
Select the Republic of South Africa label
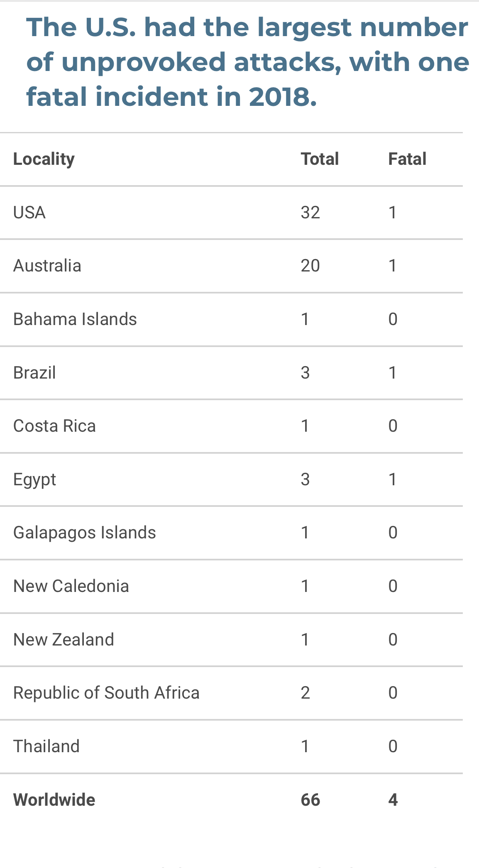(x=106, y=693)
